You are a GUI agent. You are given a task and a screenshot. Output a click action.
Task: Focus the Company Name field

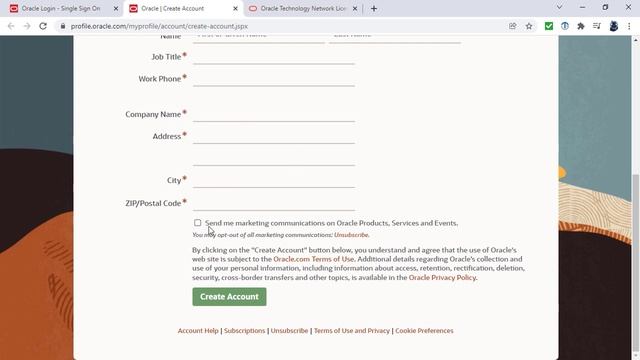[x=273, y=115]
